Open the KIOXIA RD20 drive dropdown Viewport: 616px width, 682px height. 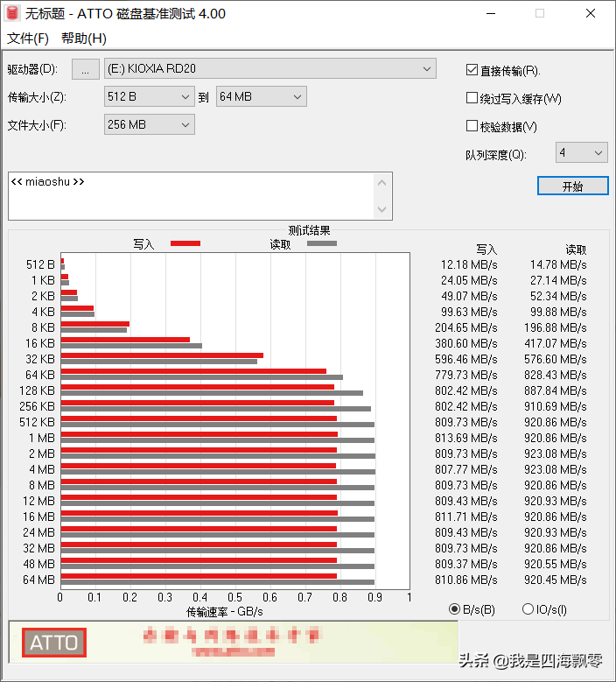click(x=270, y=68)
